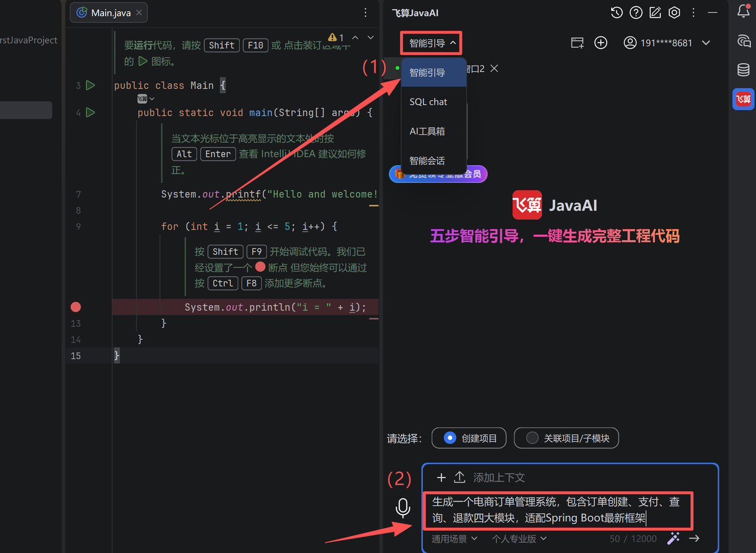
Task: Click the microphone voice input icon
Action: (x=403, y=508)
